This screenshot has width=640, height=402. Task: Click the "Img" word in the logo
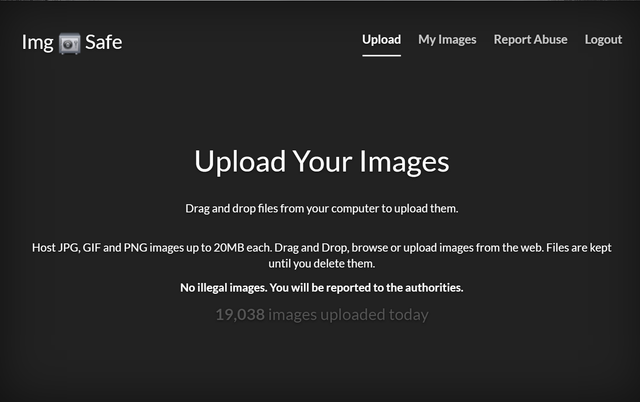38,43
